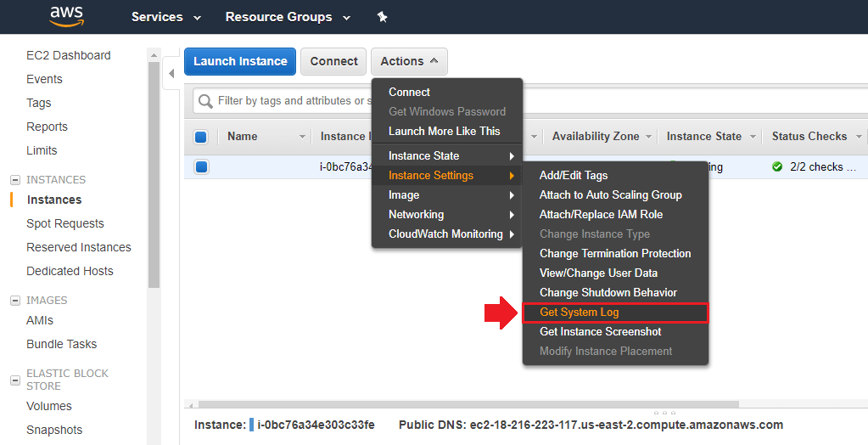This screenshot has height=445, width=868.
Task: Open Reports in sidebar
Action: click(x=47, y=127)
